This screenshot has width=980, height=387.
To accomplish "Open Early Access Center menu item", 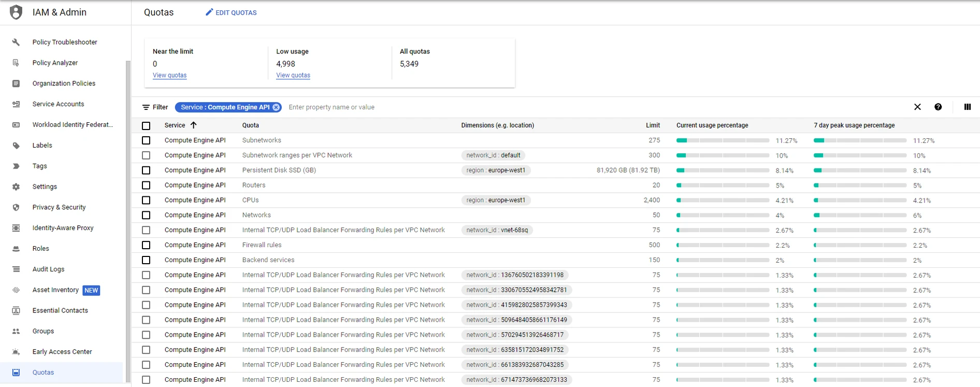I will 62,352.
